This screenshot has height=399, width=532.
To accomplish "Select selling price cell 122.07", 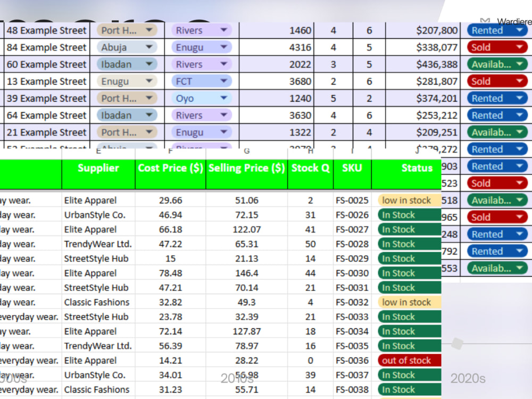I will tap(247, 229).
